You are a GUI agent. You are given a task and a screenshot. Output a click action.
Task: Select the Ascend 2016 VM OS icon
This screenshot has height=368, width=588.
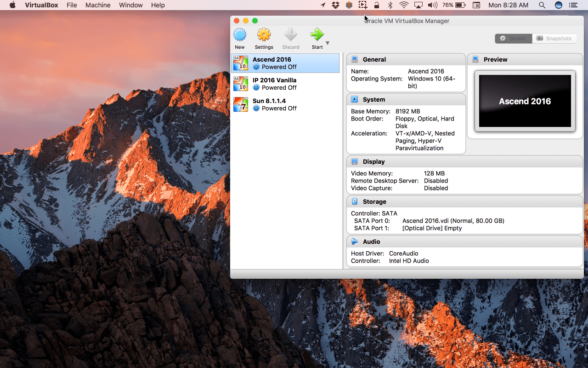(x=241, y=63)
